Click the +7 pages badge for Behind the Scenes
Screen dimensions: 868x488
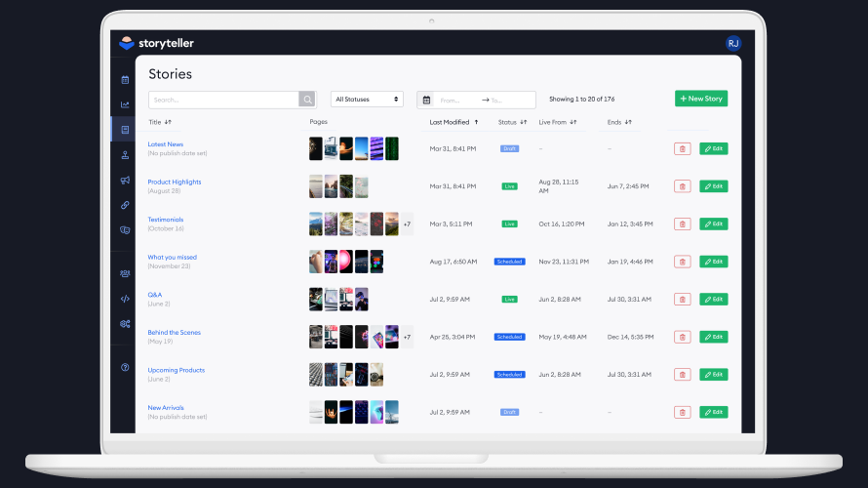tap(407, 337)
